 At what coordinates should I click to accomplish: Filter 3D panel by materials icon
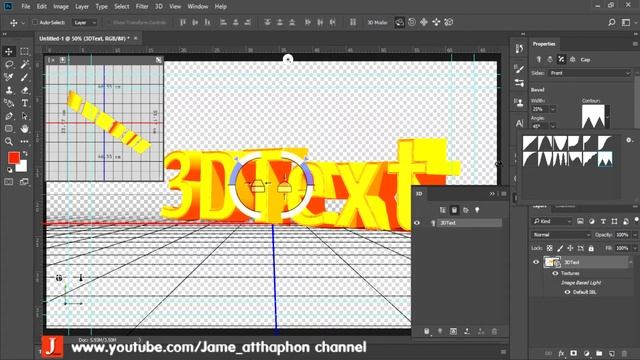[x=465, y=210]
